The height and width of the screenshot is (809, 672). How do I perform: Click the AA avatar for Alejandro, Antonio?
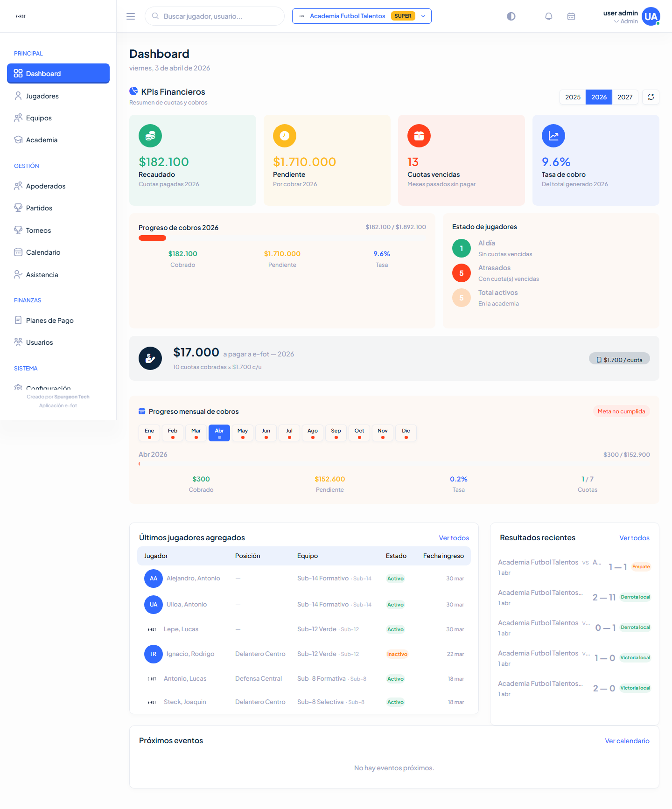tap(154, 579)
